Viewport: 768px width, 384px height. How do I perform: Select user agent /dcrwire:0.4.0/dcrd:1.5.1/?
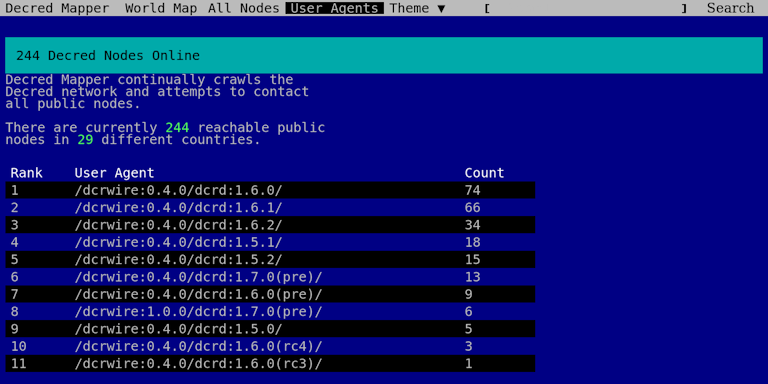tap(178, 242)
